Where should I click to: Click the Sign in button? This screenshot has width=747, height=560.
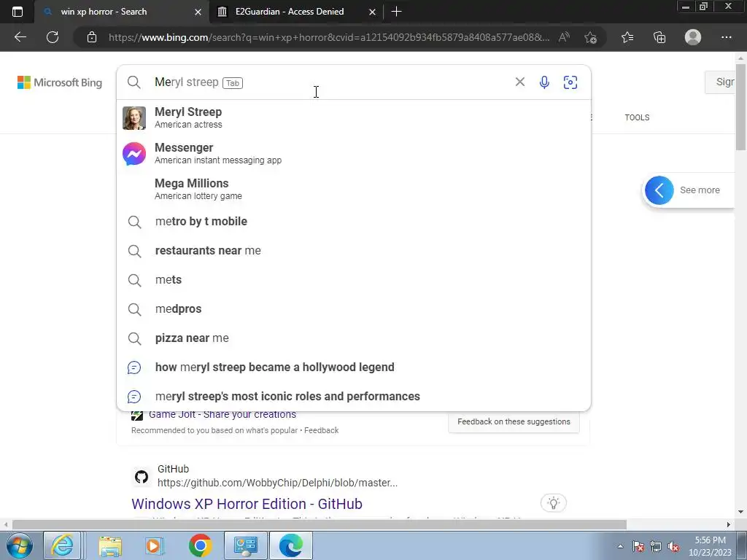[720, 82]
